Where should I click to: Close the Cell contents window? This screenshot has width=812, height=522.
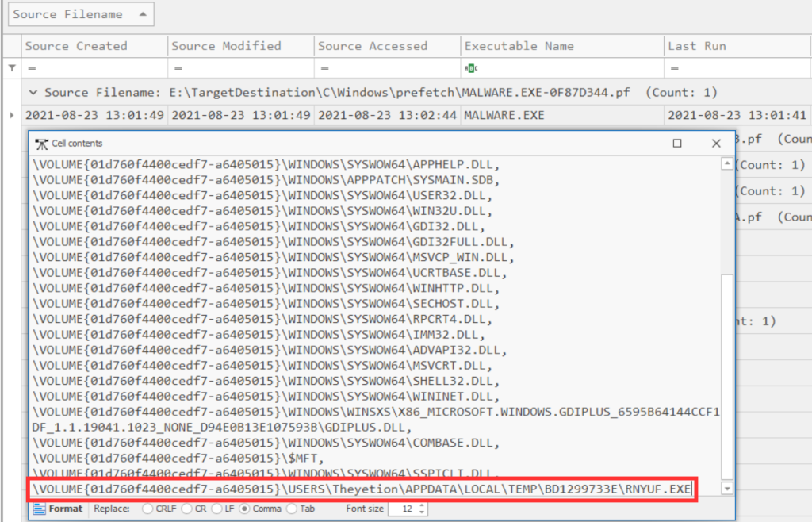(716, 144)
